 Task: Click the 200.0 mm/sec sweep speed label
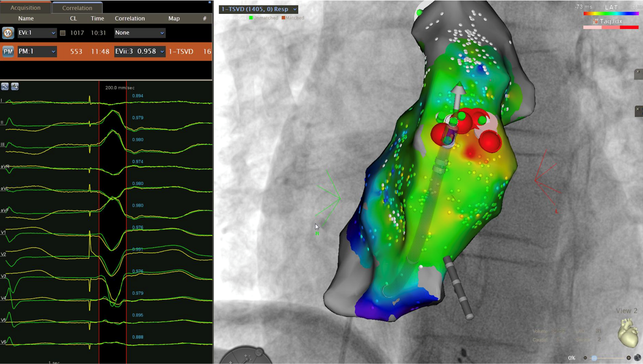click(120, 88)
